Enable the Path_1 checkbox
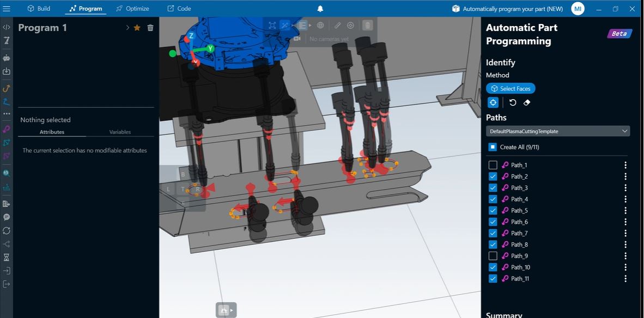The width and height of the screenshot is (644, 318). tap(493, 165)
